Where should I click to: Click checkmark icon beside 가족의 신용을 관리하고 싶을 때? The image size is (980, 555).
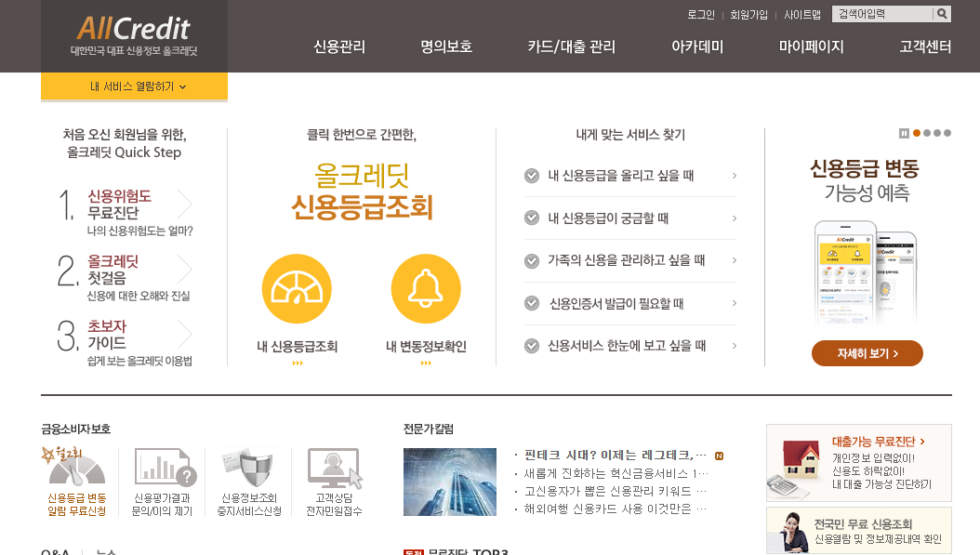click(532, 260)
